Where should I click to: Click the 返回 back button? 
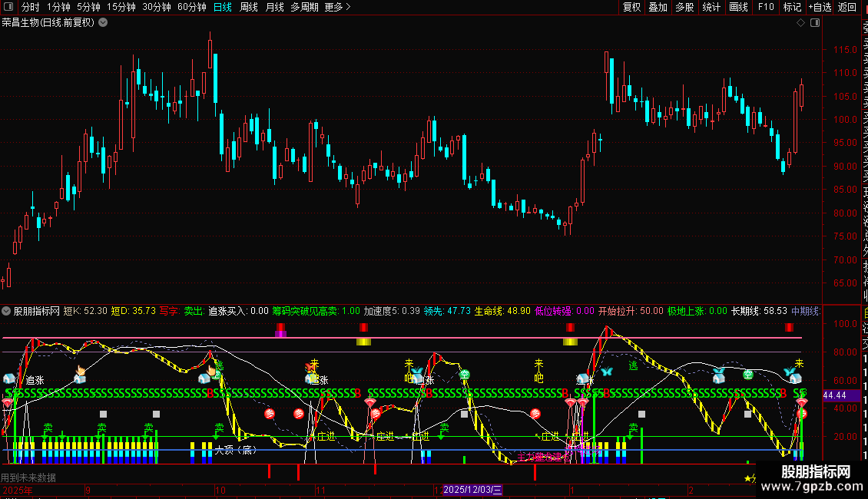[x=847, y=7]
